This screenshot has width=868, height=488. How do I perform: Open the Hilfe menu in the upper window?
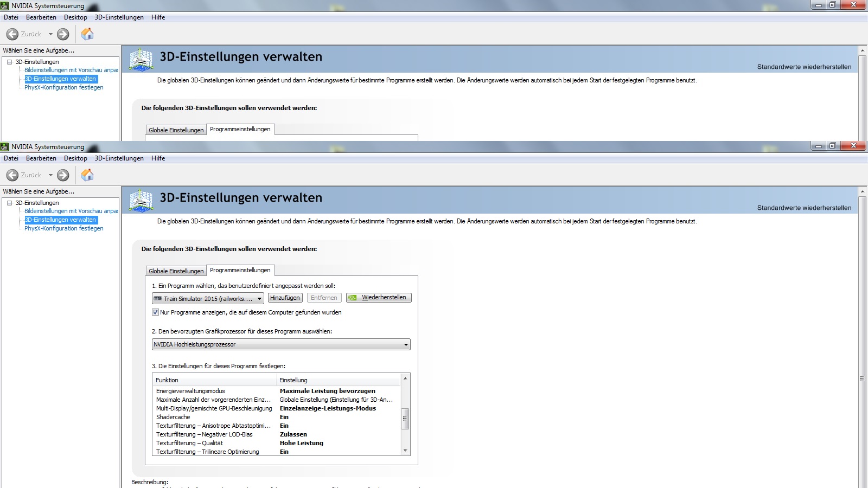tap(158, 17)
